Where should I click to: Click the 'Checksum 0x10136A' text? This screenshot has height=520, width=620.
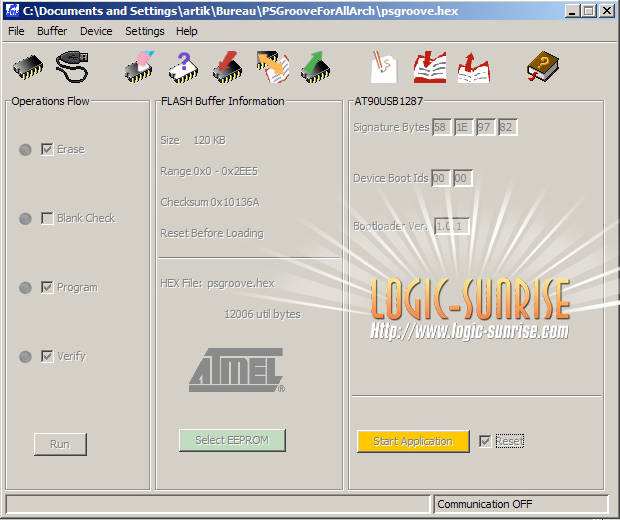pos(210,202)
